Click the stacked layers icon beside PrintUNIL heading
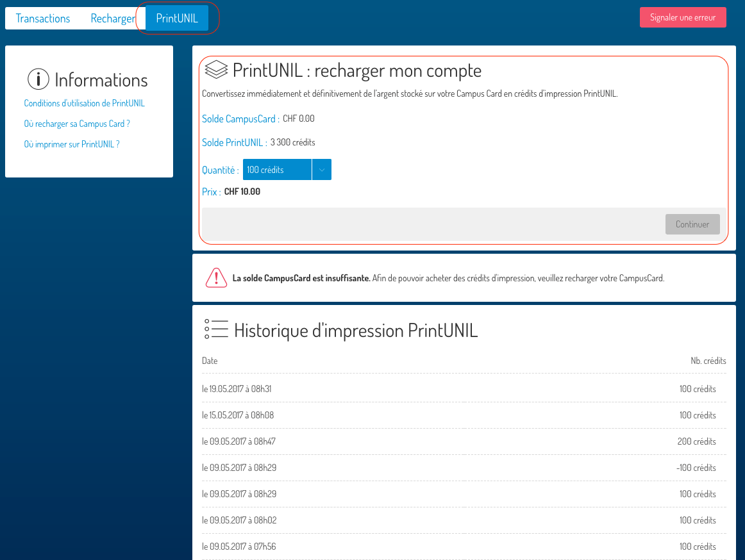745x560 pixels. (x=216, y=70)
